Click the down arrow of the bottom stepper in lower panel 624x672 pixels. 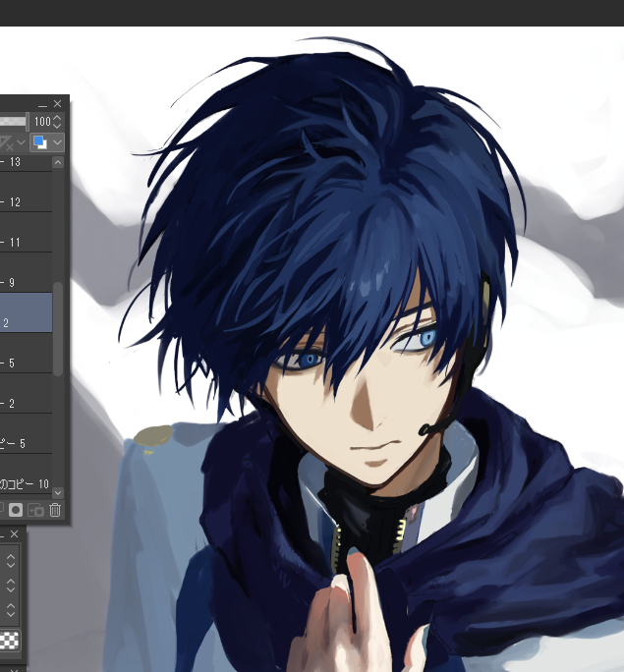(11, 615)
